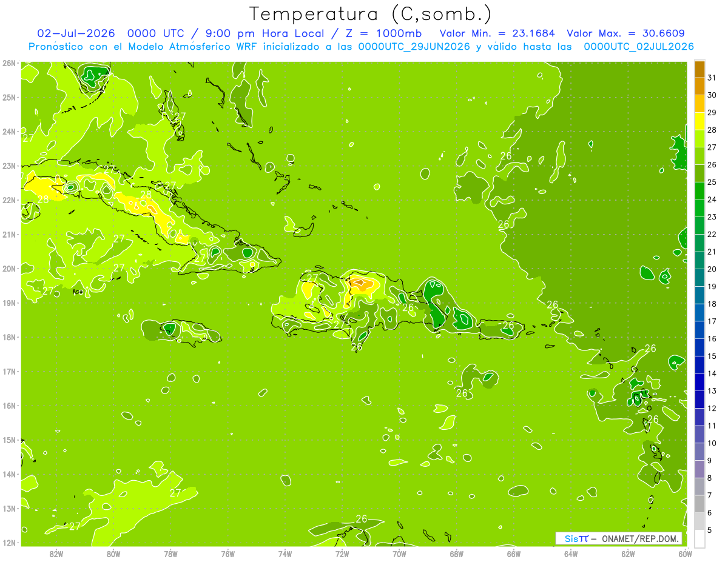Click the '20N' latitude axis label
The height and width of the screenshot is (562, 728).
tap(8, 269)
